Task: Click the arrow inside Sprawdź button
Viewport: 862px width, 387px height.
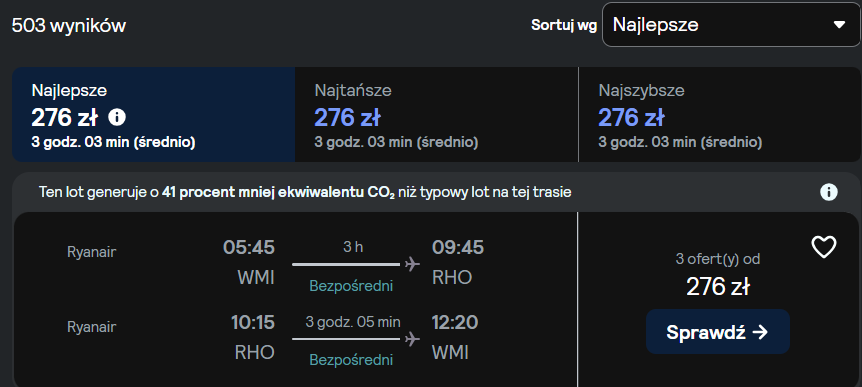Action: 760,332
